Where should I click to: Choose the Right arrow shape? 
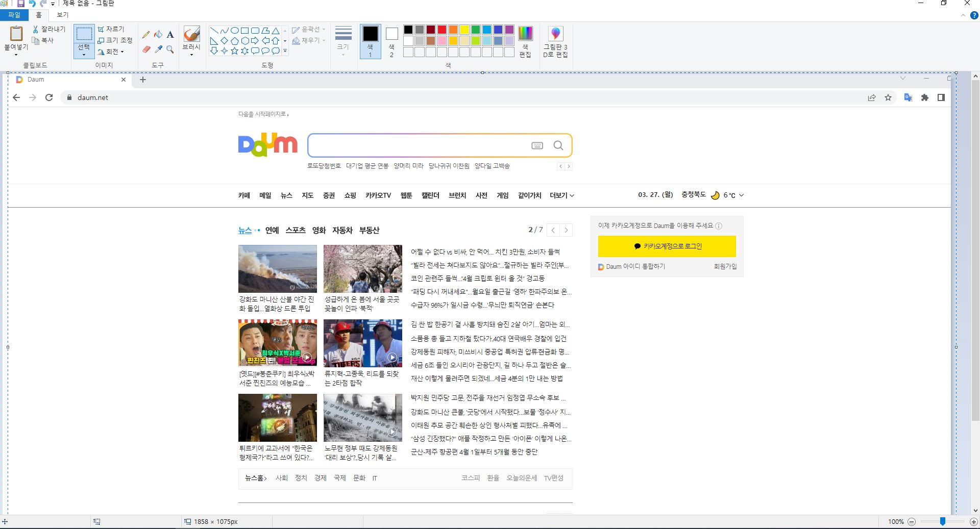pos(255,41)
